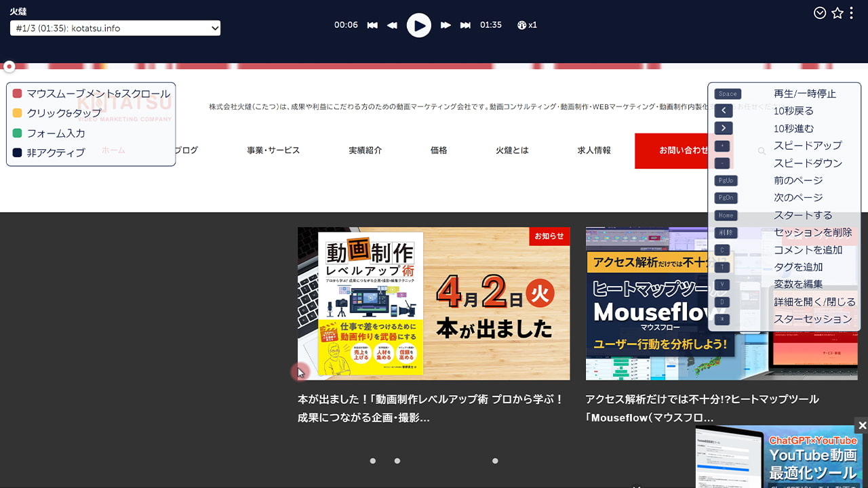
Task: Click the PgUp key badge
Action: pyautogui.click(x=726, y=181)
